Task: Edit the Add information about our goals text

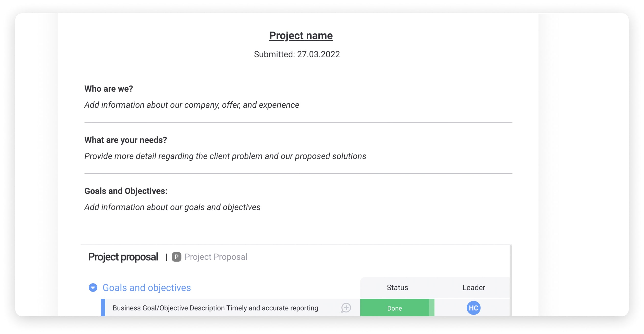Action: tap(172, 207)
